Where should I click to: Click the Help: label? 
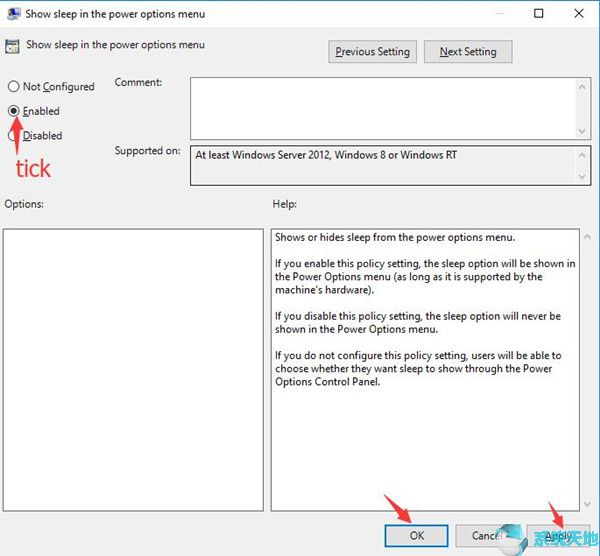(x=284, y=204)
